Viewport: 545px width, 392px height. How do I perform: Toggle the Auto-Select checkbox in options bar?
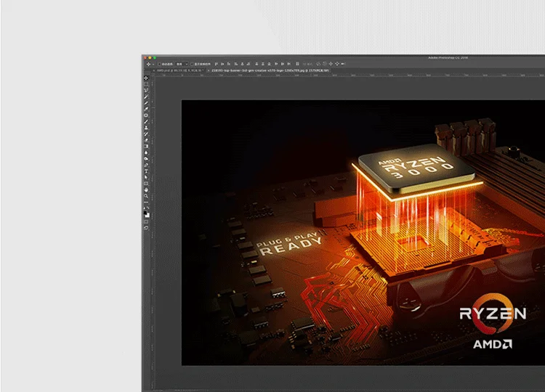(160, 64)
